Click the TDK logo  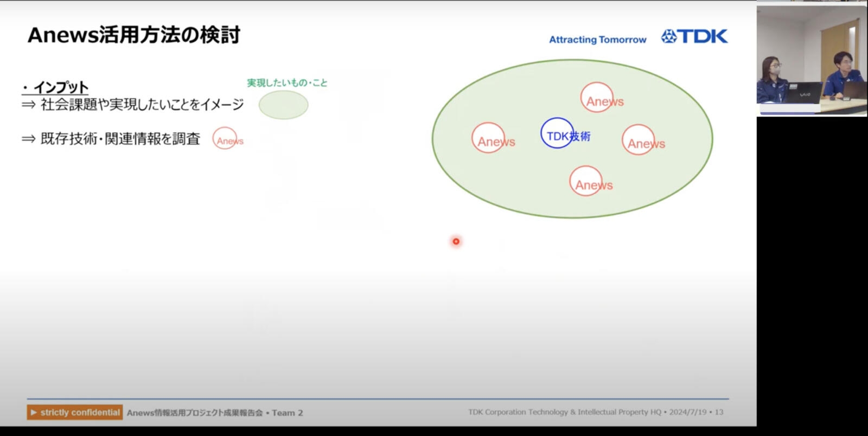point(694,36)
